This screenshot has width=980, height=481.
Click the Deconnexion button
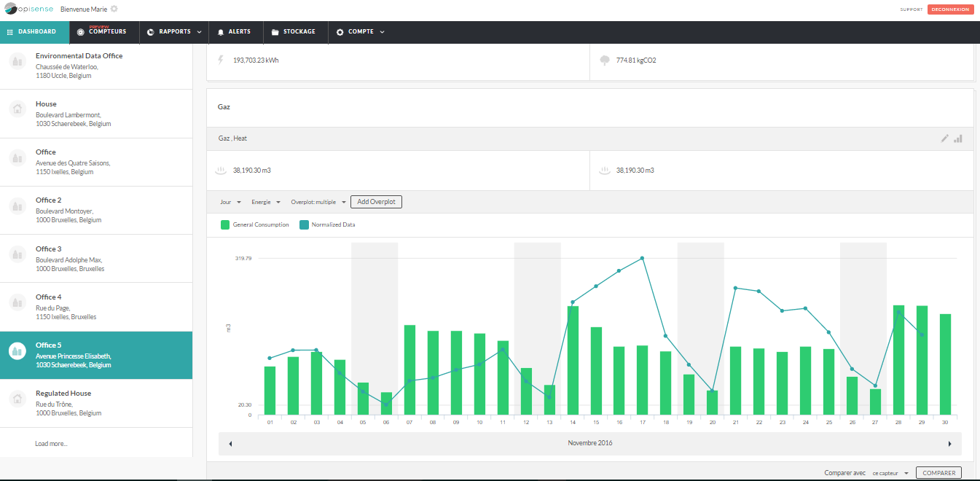(950, 9)
